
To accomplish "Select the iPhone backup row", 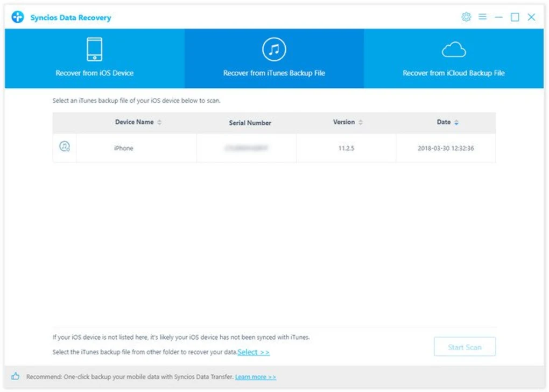I will (x=123, y=148).
